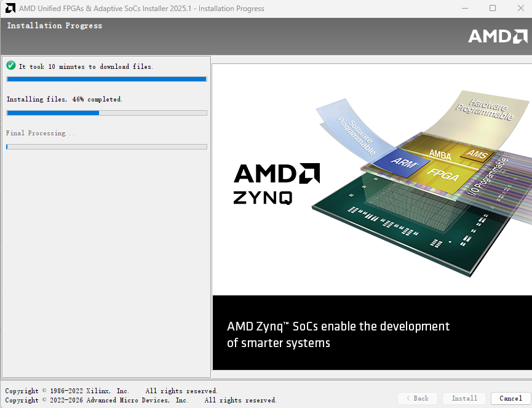Click the AMS block on chip
Screen dimensions: 532x408
477,154
